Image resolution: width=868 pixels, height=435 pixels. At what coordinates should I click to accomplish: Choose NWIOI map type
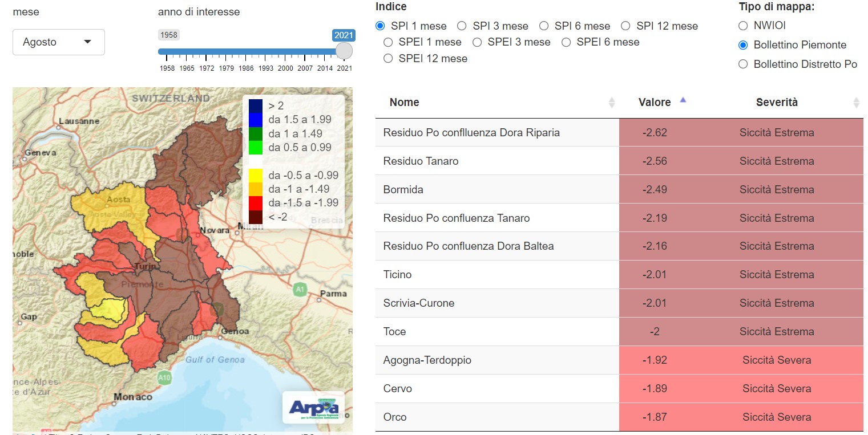743,26
